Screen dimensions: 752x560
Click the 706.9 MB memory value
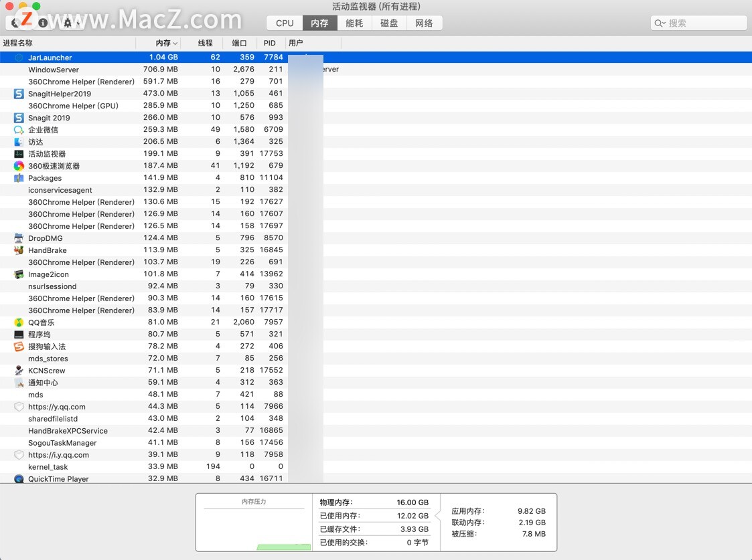coord(160,70)
